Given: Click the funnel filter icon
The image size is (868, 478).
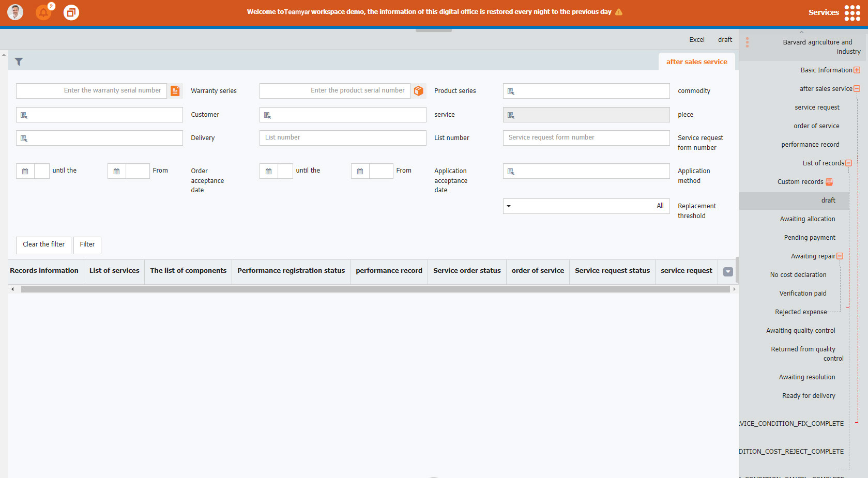Looking at the screenshot, I should click(19, 62).
